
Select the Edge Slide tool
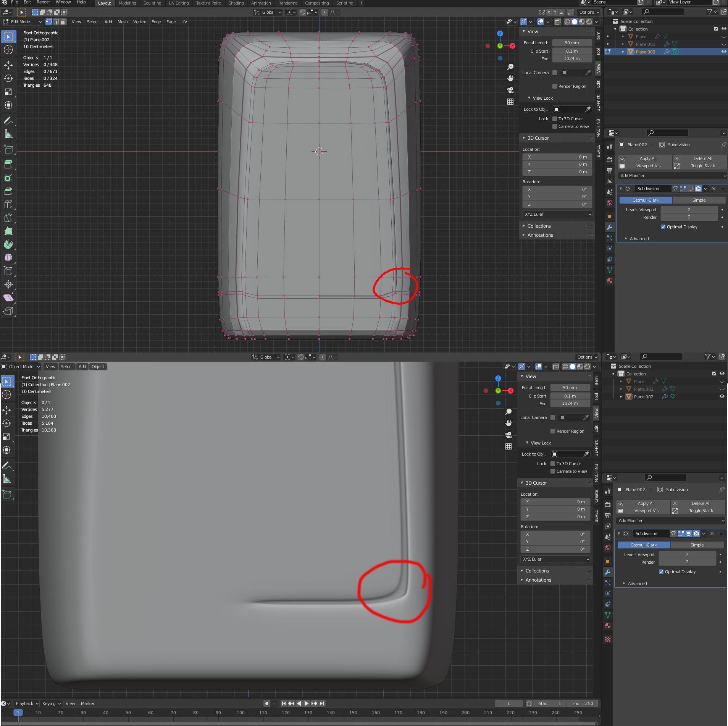[x=8, y=271]
